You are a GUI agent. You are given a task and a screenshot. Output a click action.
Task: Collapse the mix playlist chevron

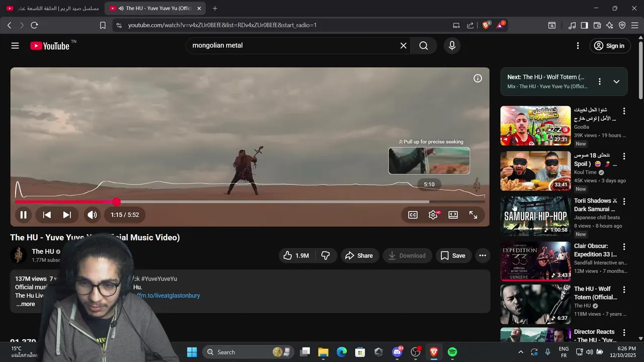click(616, 81)
